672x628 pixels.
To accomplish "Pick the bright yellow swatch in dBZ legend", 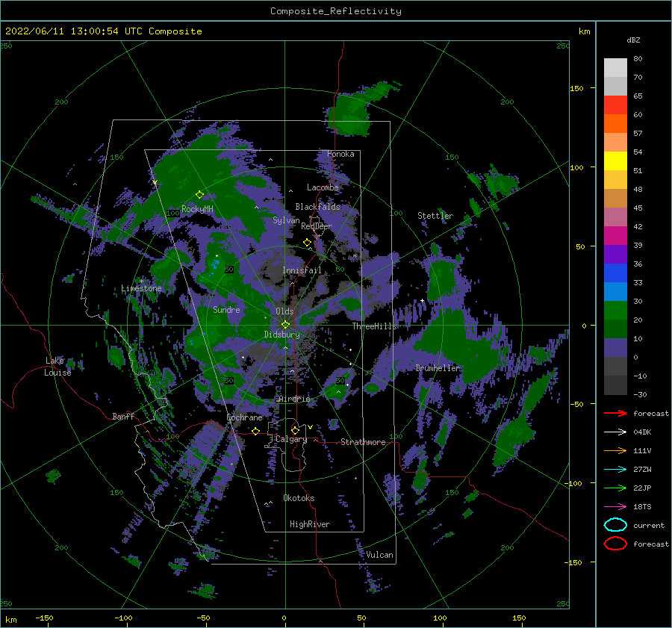I will pos(615,161).
